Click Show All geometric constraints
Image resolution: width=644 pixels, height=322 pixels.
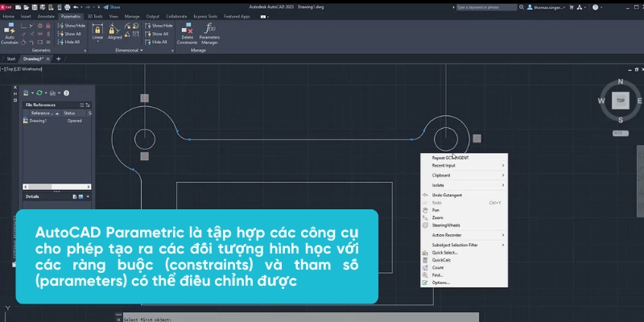coord(70,34)
